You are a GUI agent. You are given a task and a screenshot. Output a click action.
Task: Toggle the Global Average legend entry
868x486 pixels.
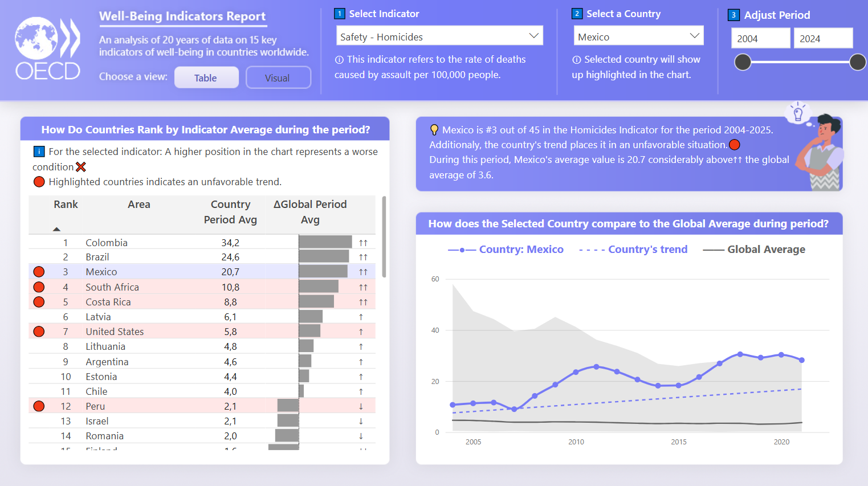click(754, 250)
